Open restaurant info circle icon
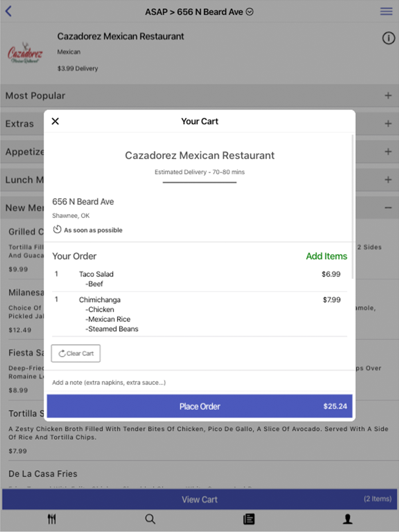The image size is (399, 532). (x=389, y=38)
